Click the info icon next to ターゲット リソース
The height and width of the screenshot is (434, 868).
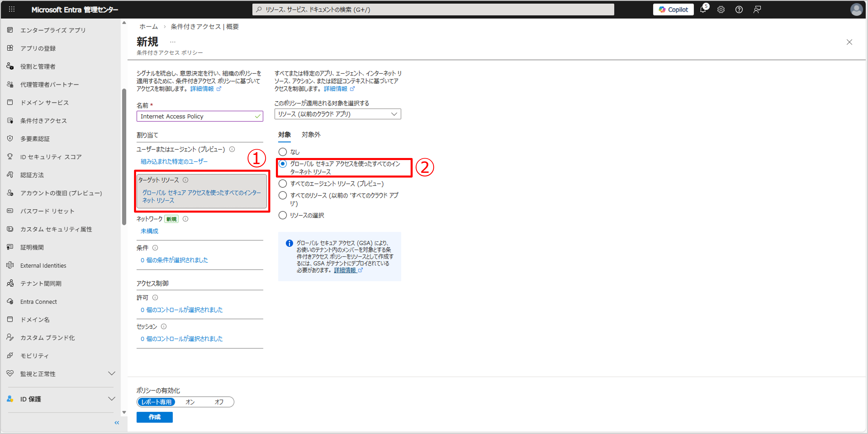(185, 180)
